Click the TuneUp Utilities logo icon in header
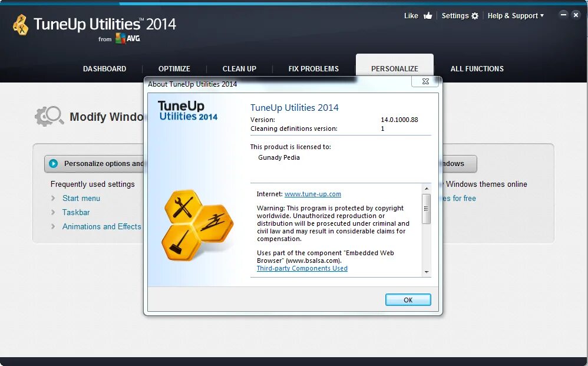The width and height of the screenshot is (588, 366). [21, 25]
